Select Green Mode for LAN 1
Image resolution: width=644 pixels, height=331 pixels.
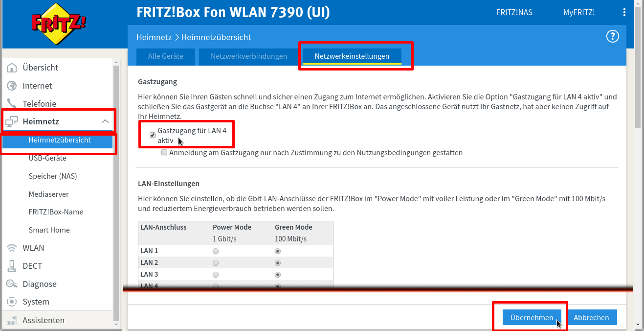[278, 251]
